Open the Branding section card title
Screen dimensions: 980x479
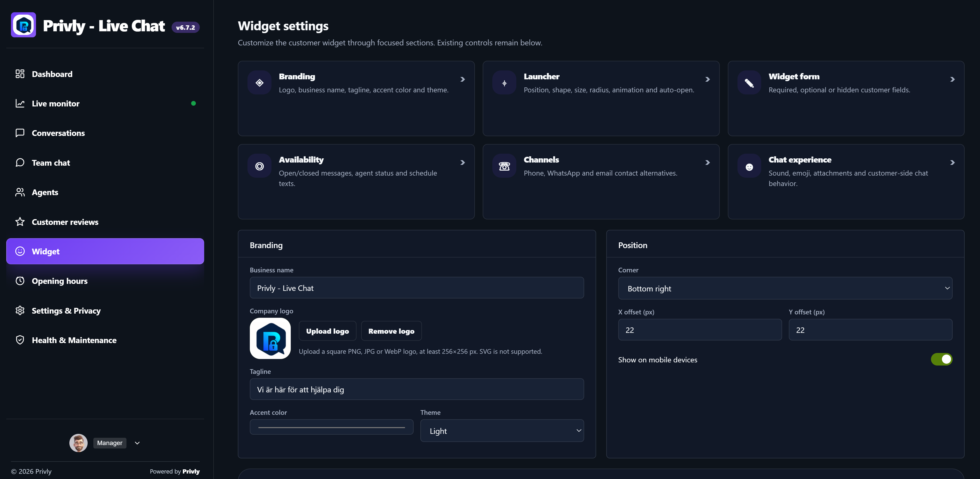297,76
